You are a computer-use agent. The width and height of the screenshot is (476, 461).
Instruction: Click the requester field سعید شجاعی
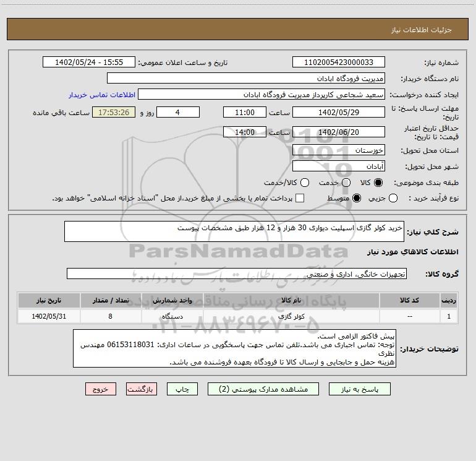point(261,94)
